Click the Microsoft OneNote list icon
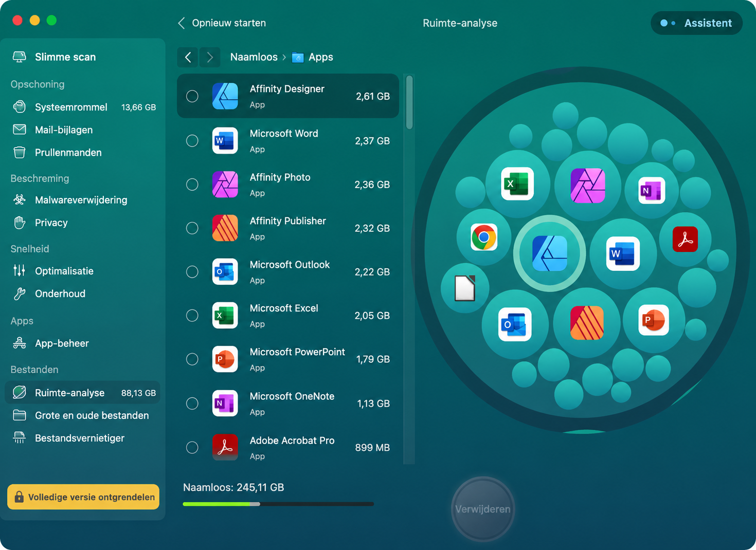 [225, 403]
